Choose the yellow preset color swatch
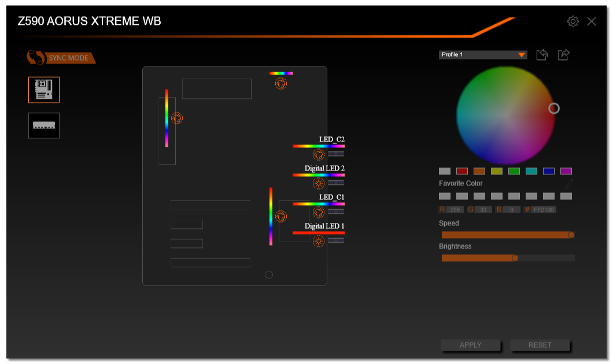The image size is (613, 364). 497,171
